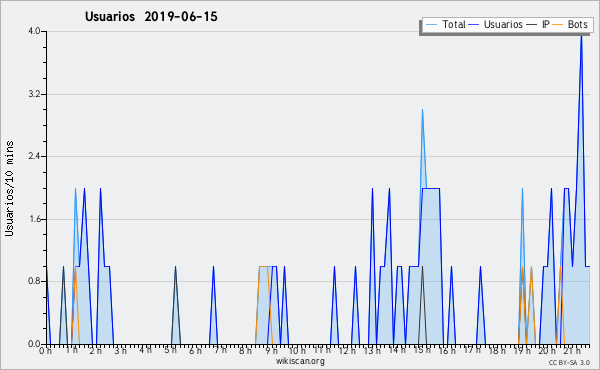
Task: Click the "14 h" x-axis label
Action: point(397,350)
